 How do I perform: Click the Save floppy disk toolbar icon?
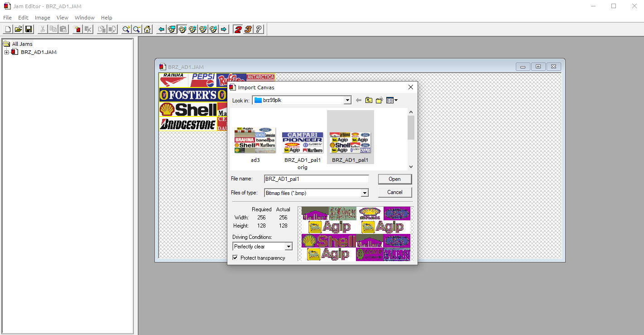29,29
